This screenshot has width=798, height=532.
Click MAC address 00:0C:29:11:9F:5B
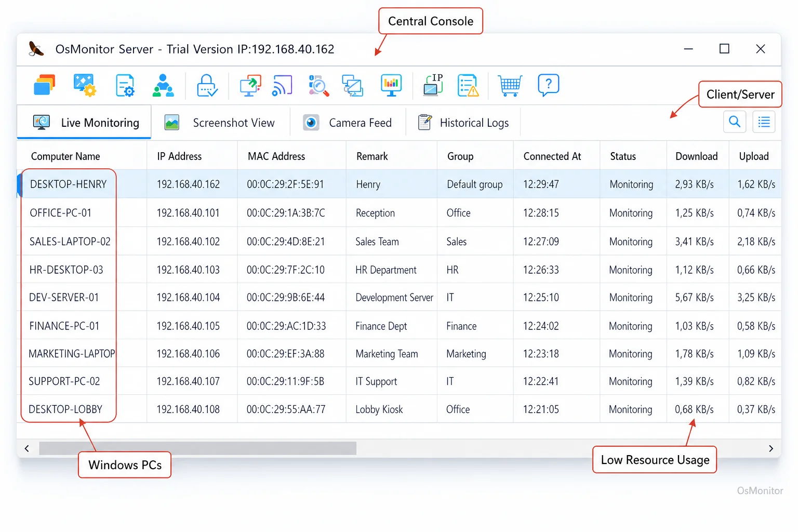285,381
